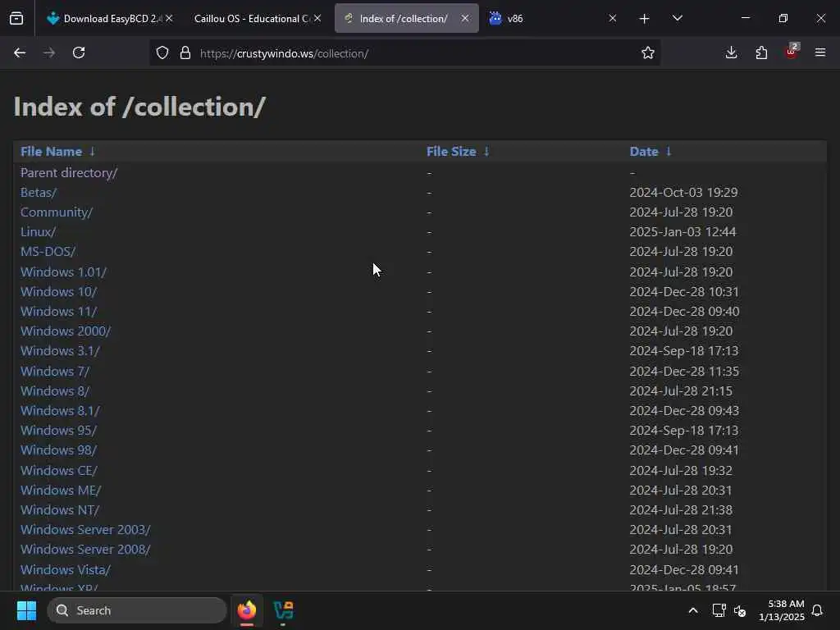840x630 pixels.
Task: View site security via the padlock icon
Action: pyautogui.click(x=185, y=53)
